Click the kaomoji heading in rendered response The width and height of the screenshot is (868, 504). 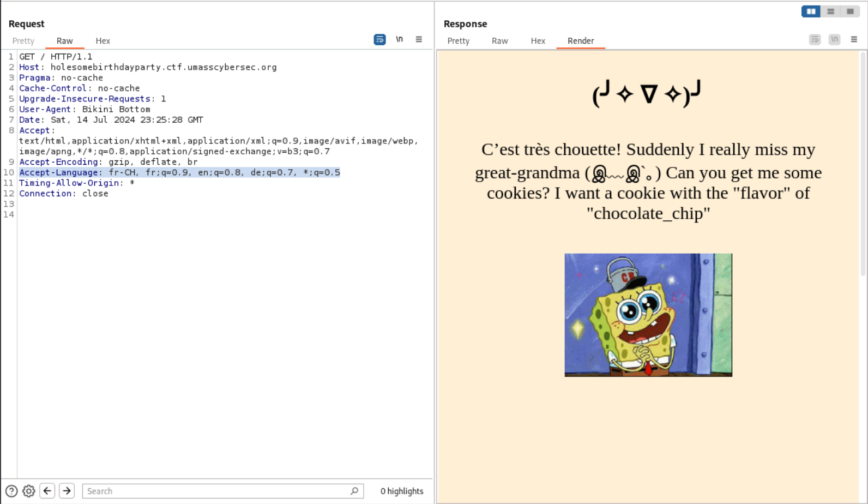(x=647, y=93)
